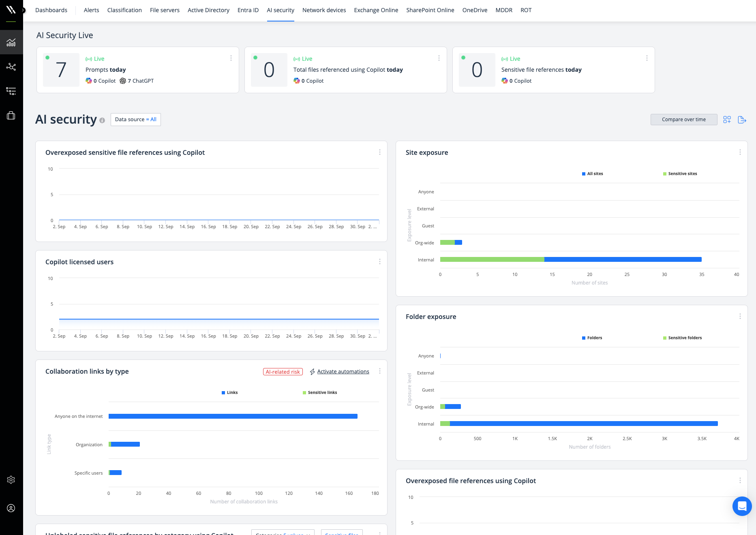Switch to the Classification tab

124,10
